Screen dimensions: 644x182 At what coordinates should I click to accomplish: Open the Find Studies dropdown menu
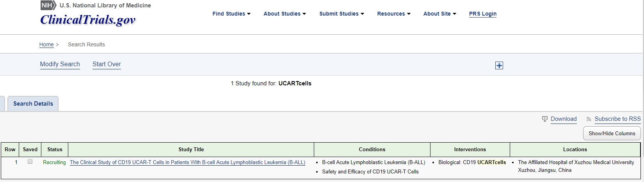coord(231,14)
